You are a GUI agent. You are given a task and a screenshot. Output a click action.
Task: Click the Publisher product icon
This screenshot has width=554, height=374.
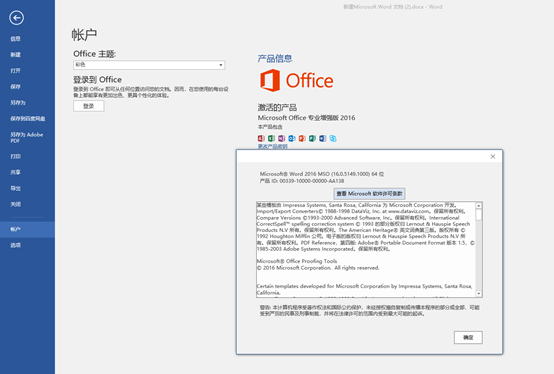point(312,138)
